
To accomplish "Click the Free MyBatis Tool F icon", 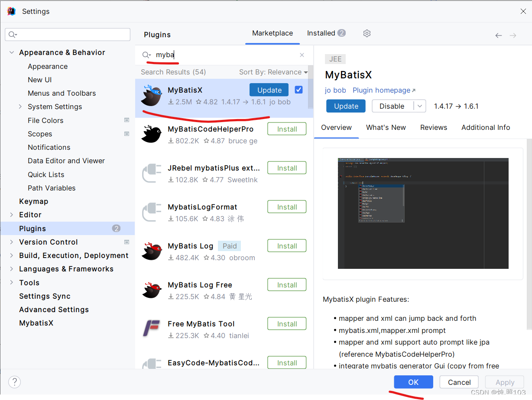I will click(151, 328).
